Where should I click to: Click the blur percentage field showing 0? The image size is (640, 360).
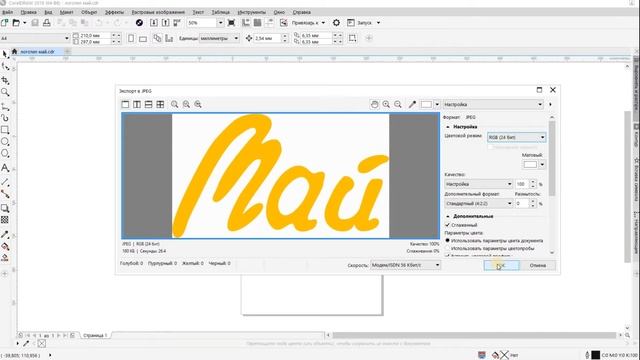[522, 203]
